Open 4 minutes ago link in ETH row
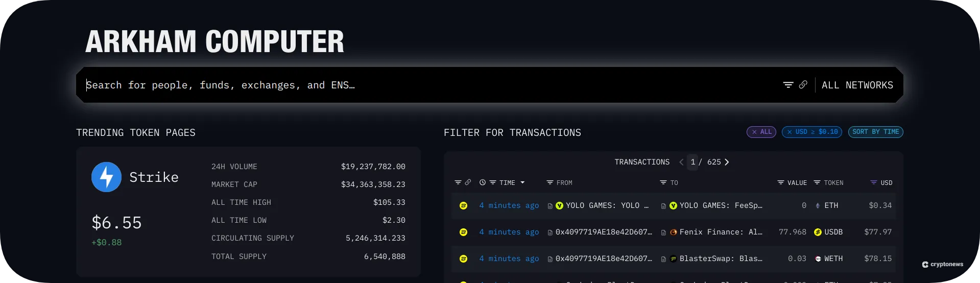Image resolution: width=980 pixels, height=283 pixels. [x=509, y=205]
